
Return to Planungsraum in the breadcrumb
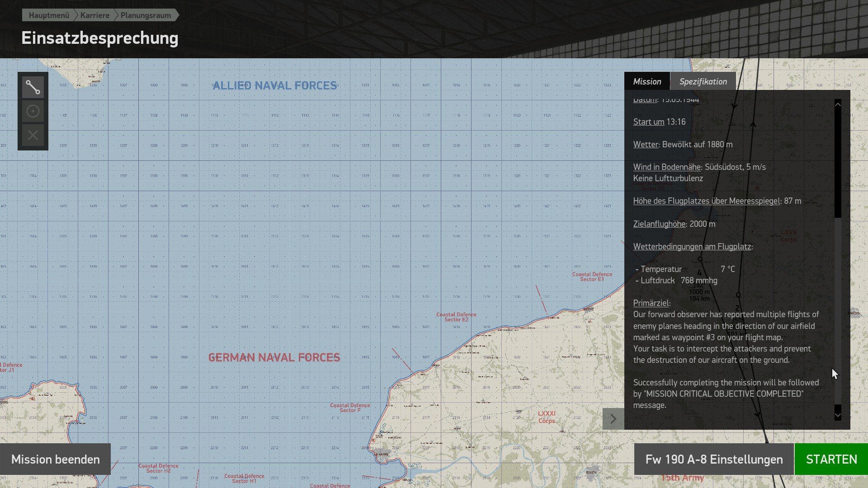(x=146, y=15)
